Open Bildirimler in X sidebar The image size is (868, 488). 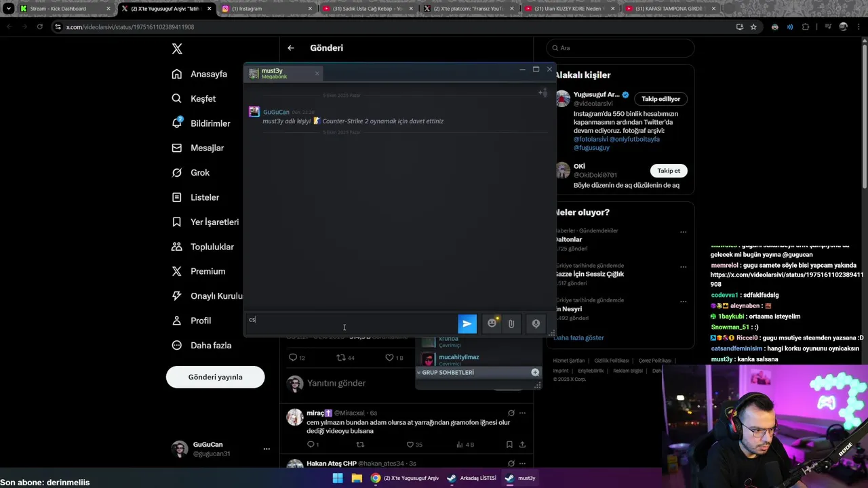coord(201,123)
